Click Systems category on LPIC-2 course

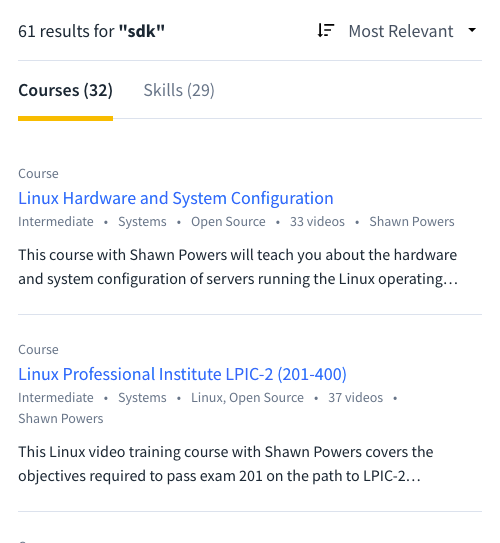(x=142, y=398)
